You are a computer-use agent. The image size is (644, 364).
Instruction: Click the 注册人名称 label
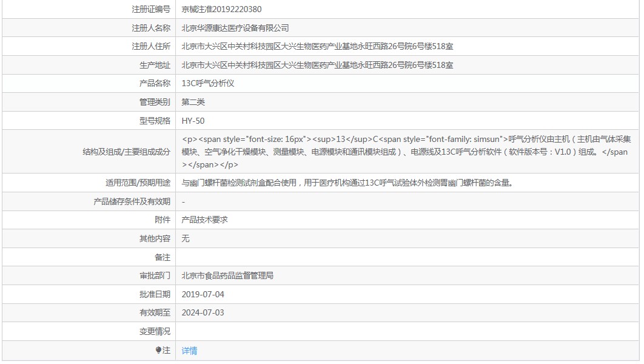pyautogui.click(x=151, y=28)
